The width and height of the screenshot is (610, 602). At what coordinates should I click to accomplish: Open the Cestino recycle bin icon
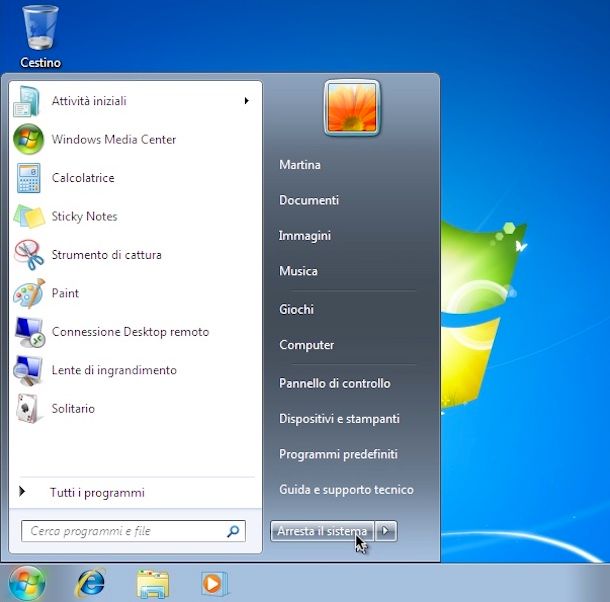click(x=40, y=27)
